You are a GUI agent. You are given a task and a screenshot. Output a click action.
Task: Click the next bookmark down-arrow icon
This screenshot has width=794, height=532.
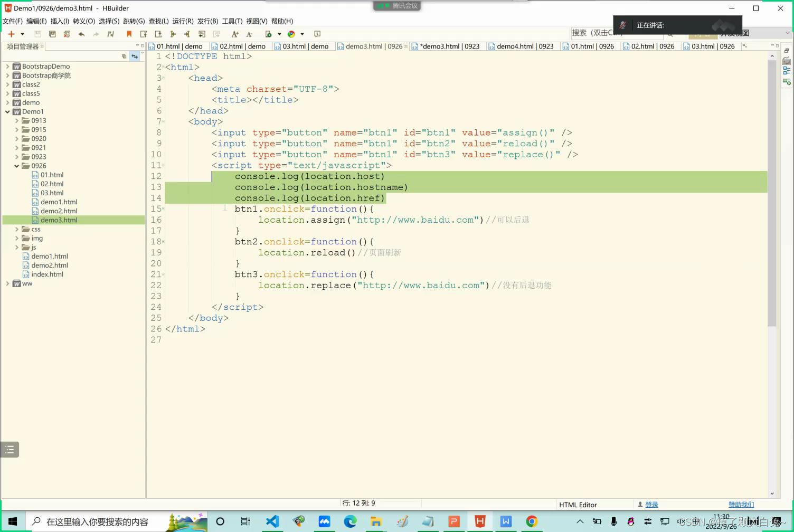click(158, 34)
